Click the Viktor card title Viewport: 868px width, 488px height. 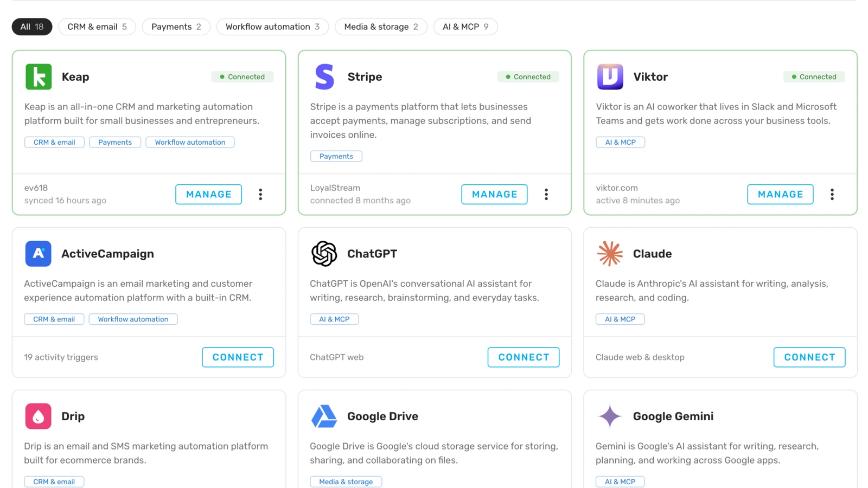pyautogui.click(x=650, y=77)
